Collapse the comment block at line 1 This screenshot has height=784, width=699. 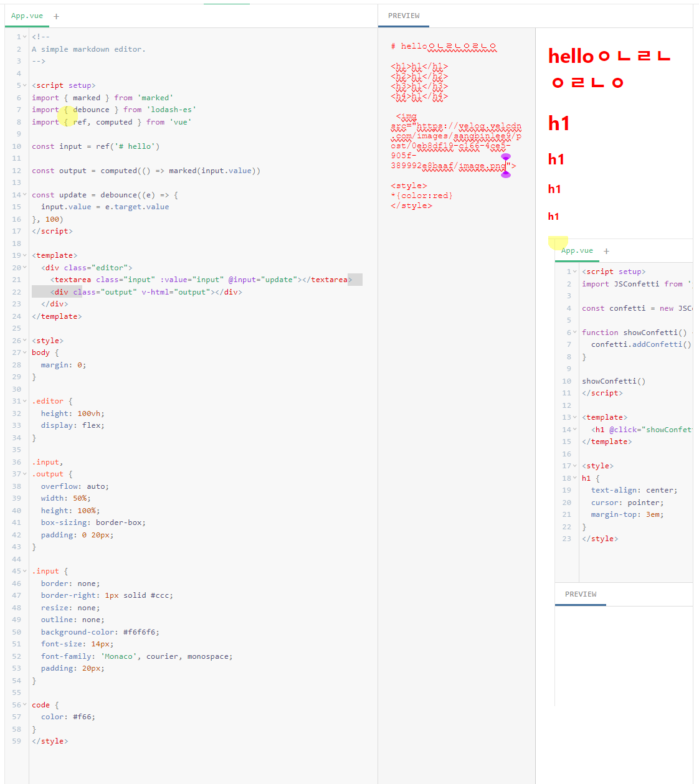click(x=25, y=37)
